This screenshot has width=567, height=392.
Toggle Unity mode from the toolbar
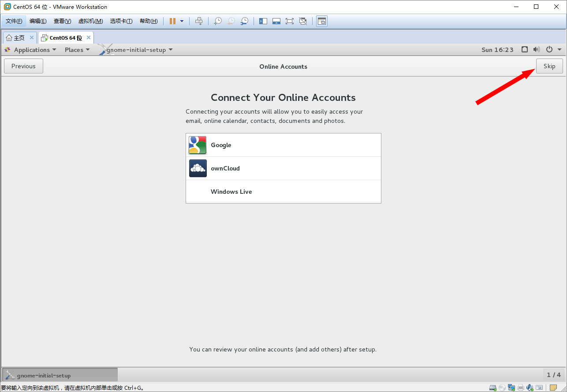click(x=303, y=21)
